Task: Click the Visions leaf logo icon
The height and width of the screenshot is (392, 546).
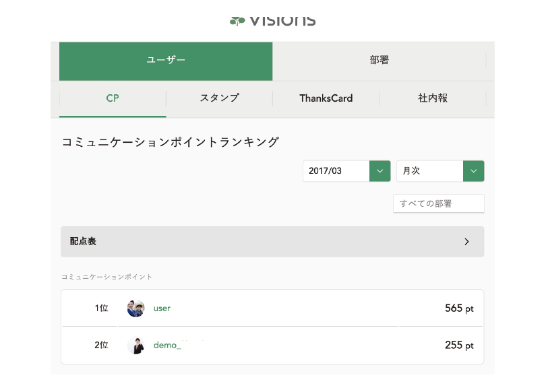Action: 237,22
